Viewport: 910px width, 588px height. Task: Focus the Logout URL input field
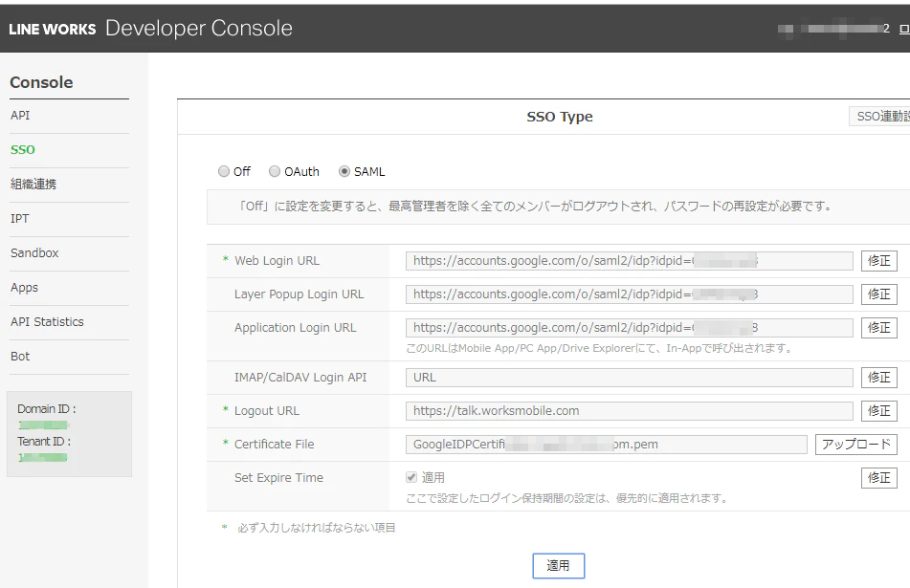629,411
